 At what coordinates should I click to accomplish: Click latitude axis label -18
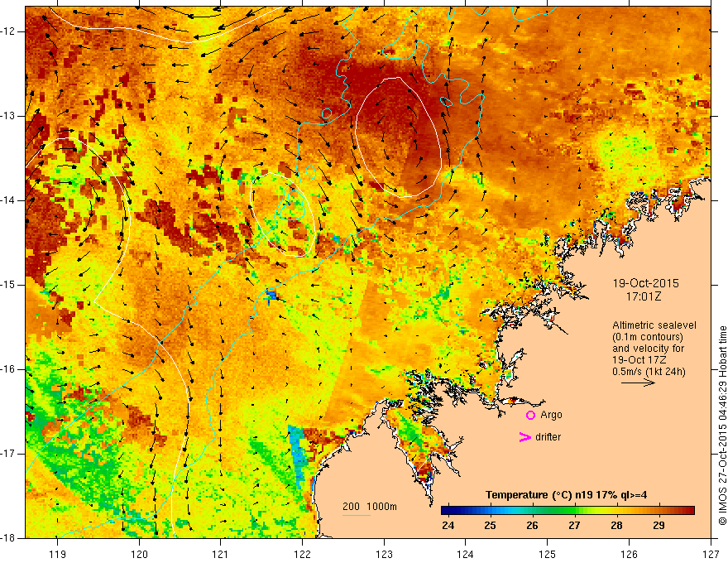(x=9, y=538)
